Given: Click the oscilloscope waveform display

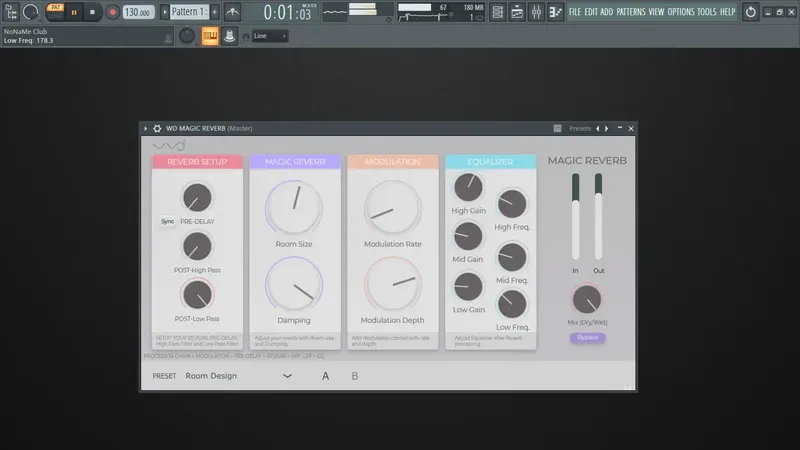Looking at the screenshot, I should (334, 12).
